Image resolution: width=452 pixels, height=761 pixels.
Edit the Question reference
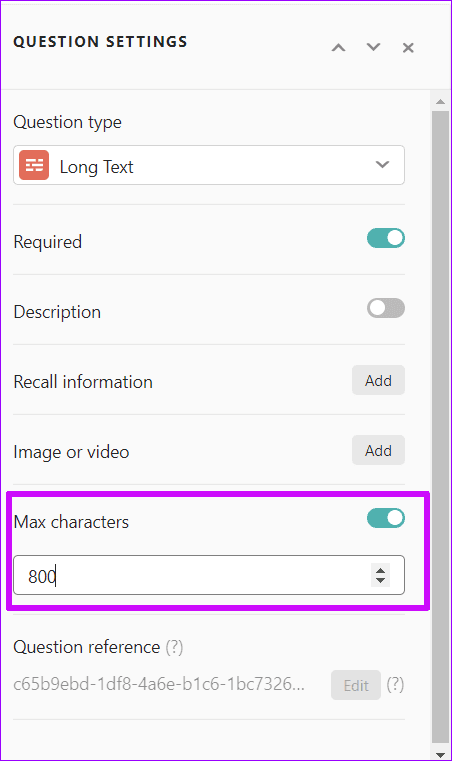[x=356, y=685]
